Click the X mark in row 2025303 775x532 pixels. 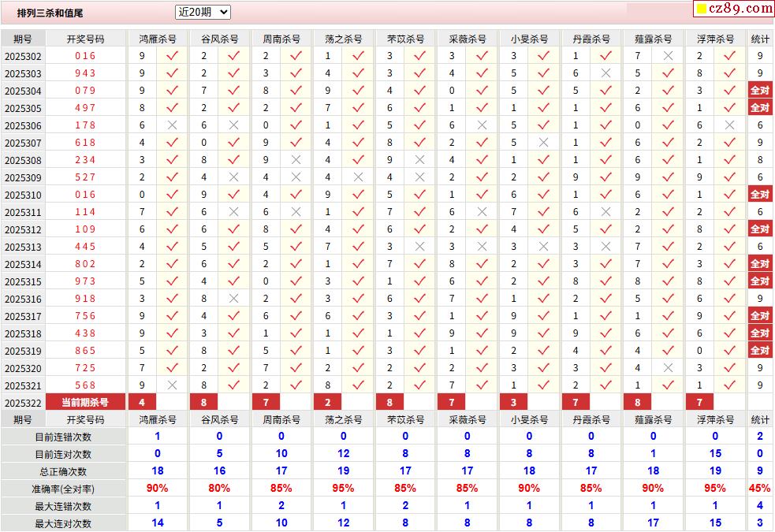pyautogui.click(x=606, y=73)
